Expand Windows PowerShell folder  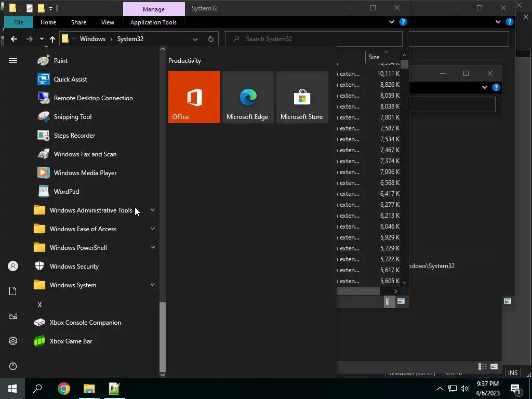153,247
